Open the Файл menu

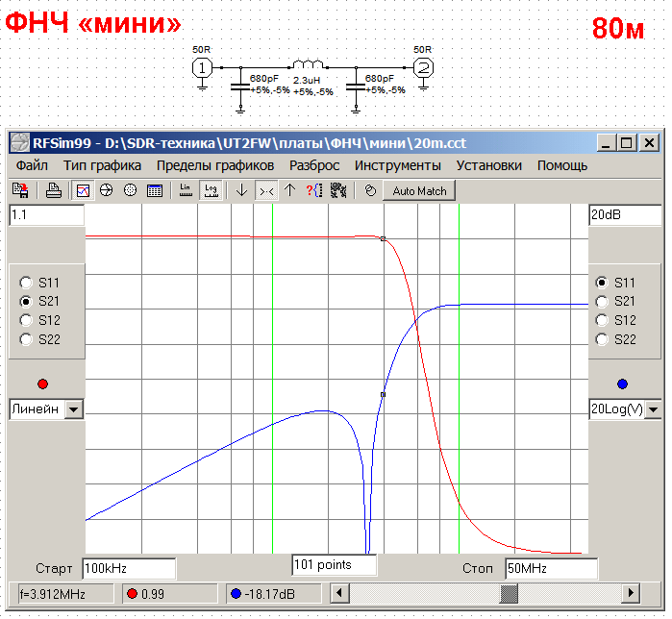tap(32, 165)
